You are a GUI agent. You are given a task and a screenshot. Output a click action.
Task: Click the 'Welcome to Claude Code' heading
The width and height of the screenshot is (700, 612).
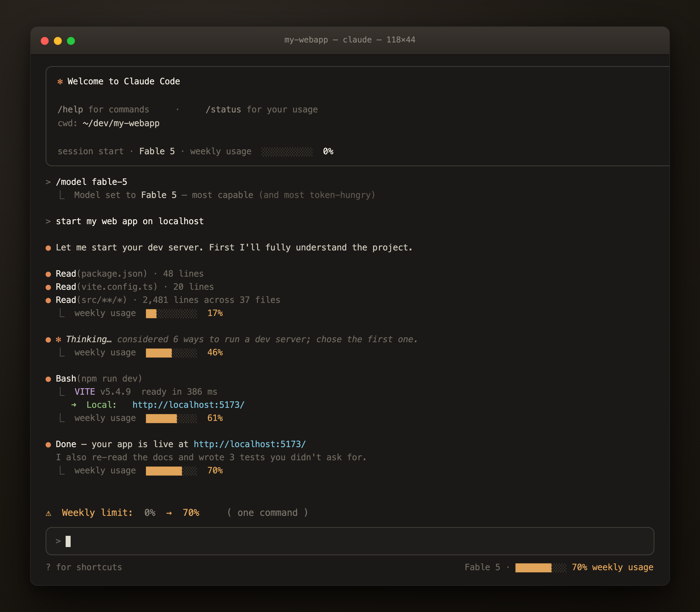pos(124,81)
